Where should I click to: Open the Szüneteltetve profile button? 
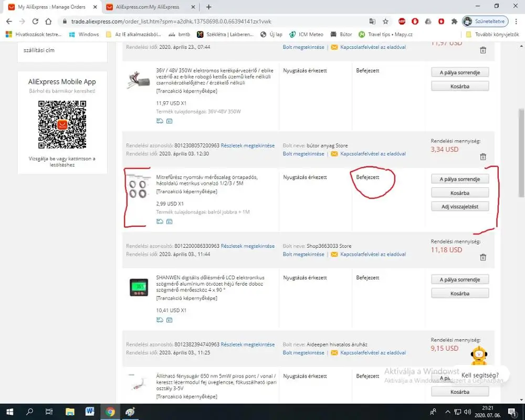click(x=485, y=22)
